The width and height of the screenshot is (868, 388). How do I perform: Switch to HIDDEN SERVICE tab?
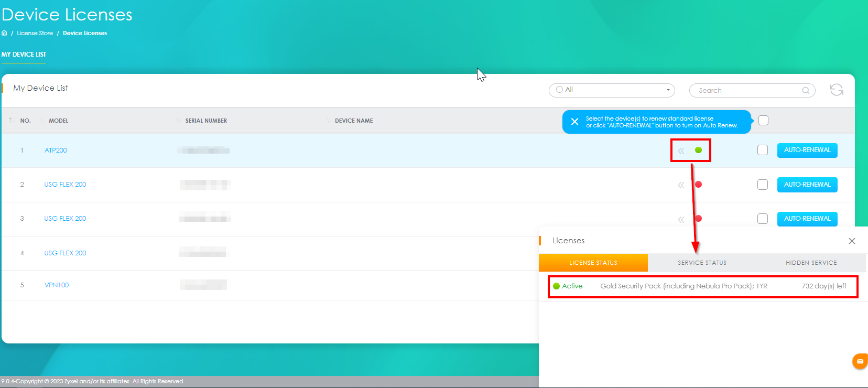[x=811, y=263]
